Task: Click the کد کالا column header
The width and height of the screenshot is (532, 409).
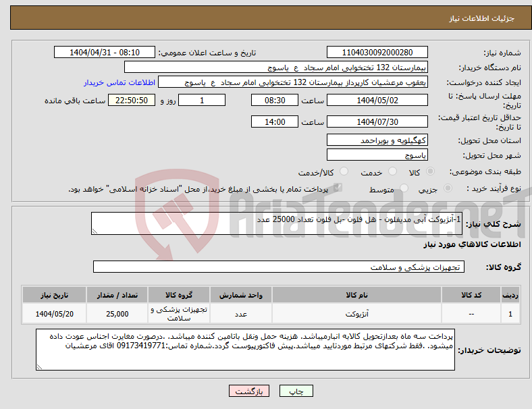Action: click(471, 295)
